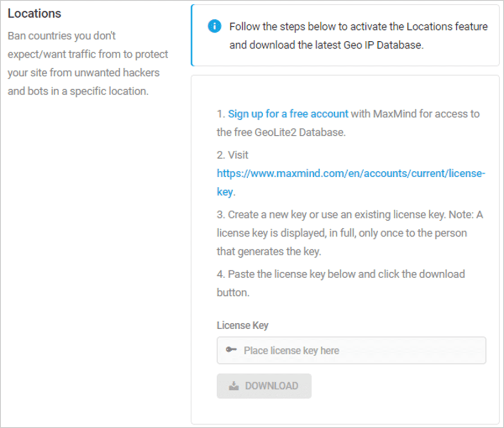This screenshot has width=504, height=428.
Task: Click the Ban countries description text
Action: click(x=88, y=63)
